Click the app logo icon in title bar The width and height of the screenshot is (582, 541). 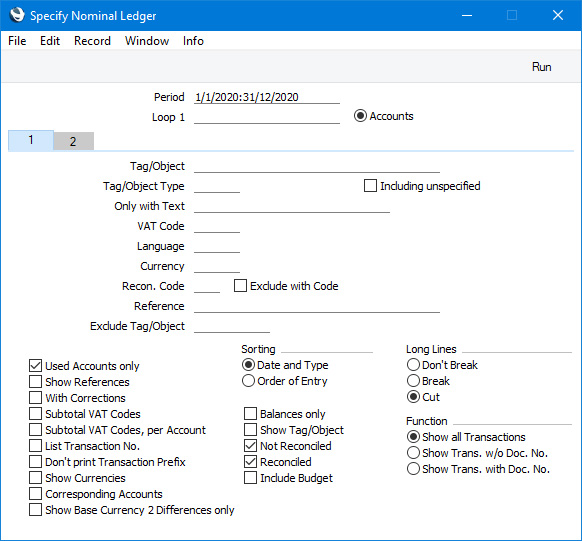click(x=17, y=15)
